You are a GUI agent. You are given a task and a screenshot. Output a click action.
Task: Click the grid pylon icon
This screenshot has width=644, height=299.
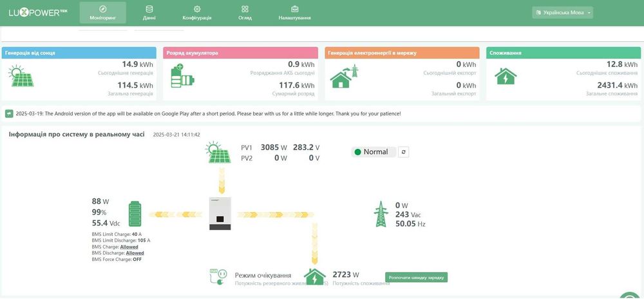pos(381,214)
